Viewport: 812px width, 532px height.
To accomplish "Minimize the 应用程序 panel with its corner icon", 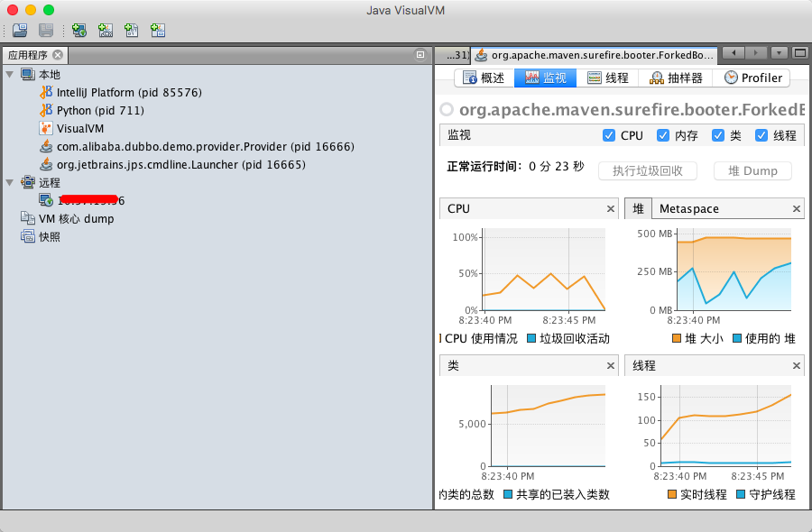I will [x=420, y=54].
